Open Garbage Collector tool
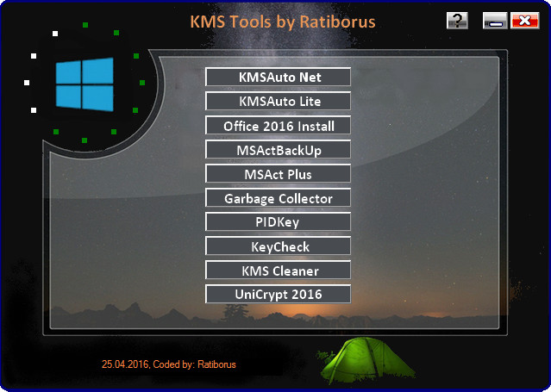This screenshot has width=551, height=392. tap(278, 198)
